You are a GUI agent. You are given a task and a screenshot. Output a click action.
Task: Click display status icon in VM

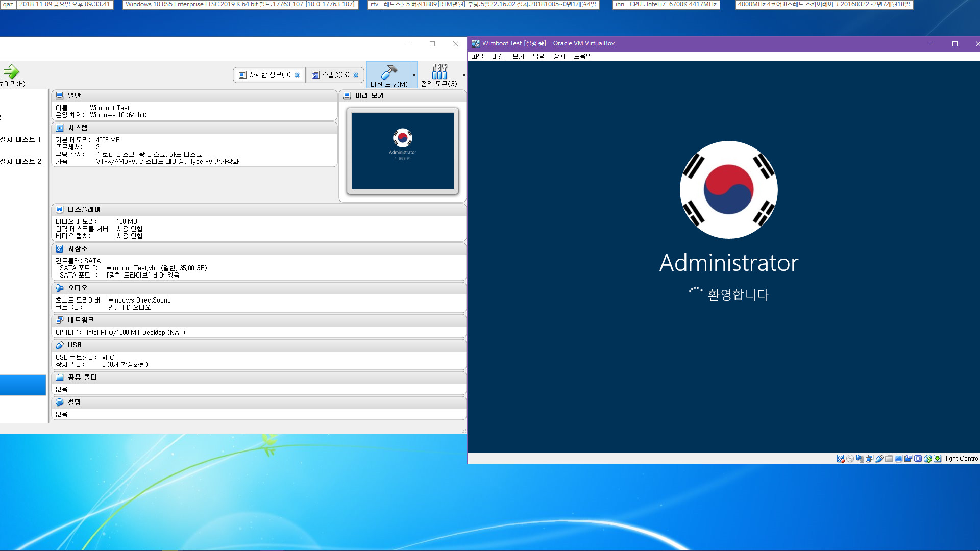(899, 459)
